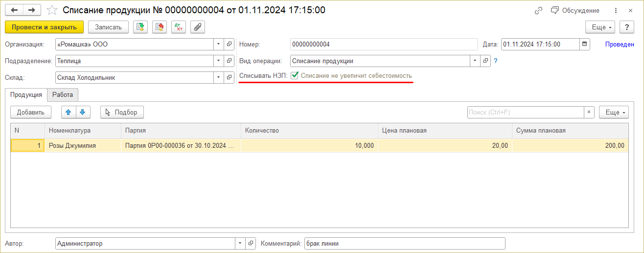Post the document via green-arrow toolbar icon
Image resolution: width=644 pixels, height=253 pixels.
140,27
